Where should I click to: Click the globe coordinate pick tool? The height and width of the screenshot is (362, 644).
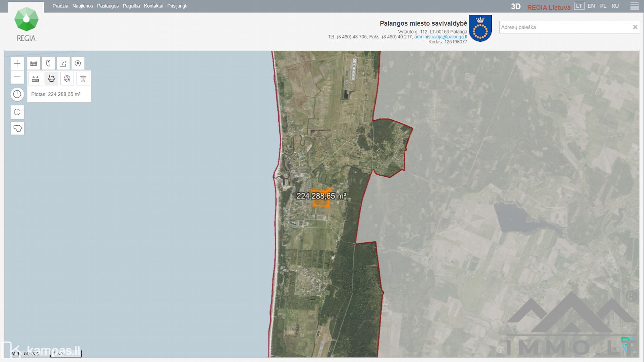(67, 79)
